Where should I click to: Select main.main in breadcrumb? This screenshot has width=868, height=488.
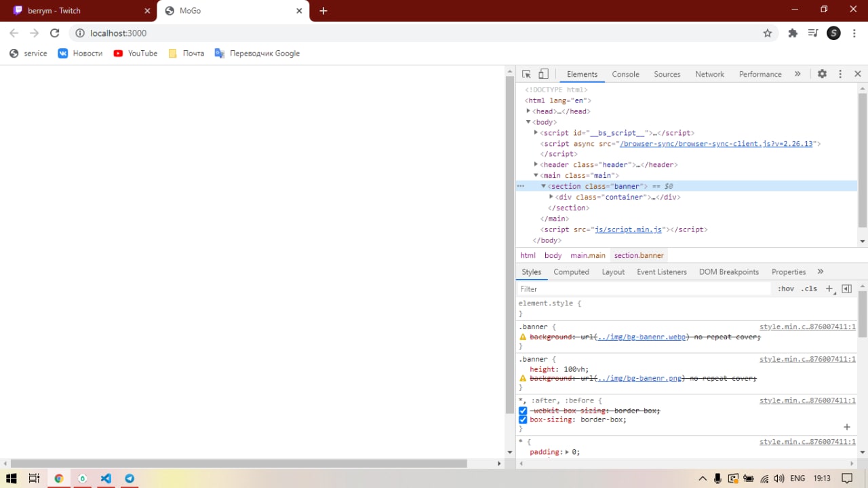588,255
